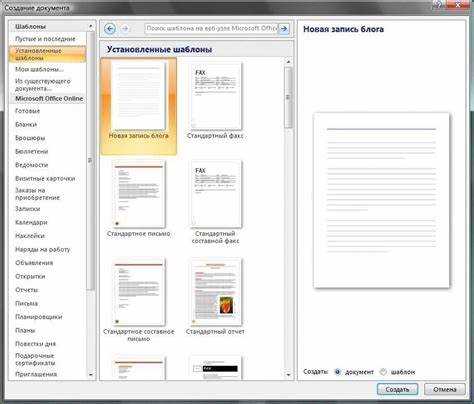
Task: Choose the Стандартный составной факс template
Action: [x=215, y=194]
